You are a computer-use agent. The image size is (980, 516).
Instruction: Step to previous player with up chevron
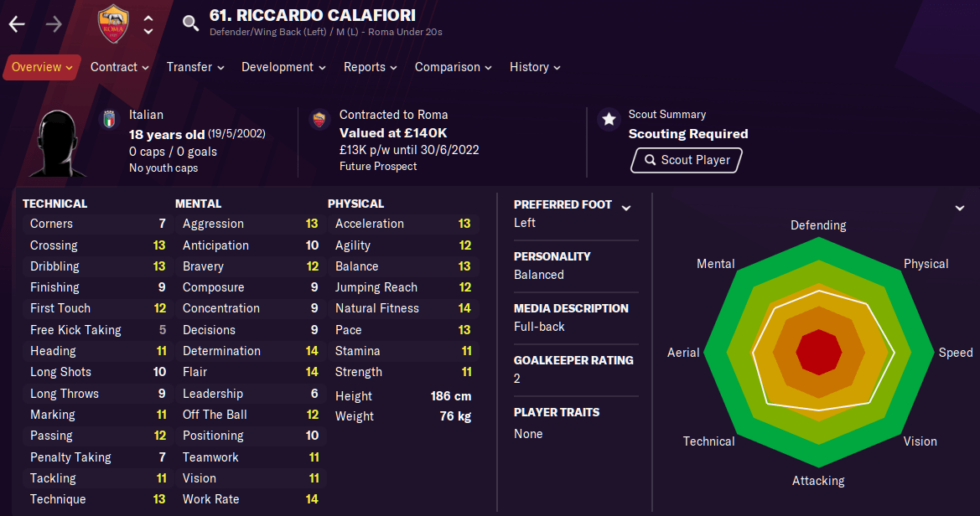pyautogui.click(x=148, y=18)
